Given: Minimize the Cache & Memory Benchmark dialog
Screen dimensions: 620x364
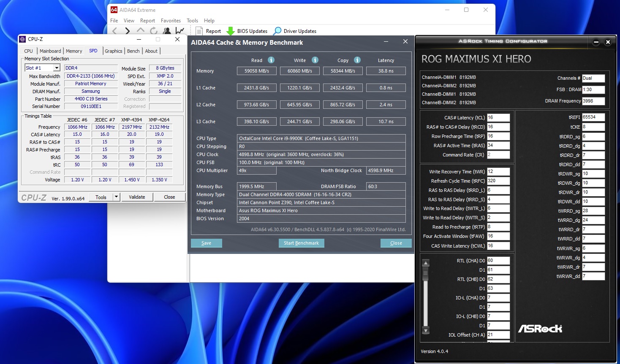Looking at the screenshot, I should pyautogui.click(x=386, y=42).
